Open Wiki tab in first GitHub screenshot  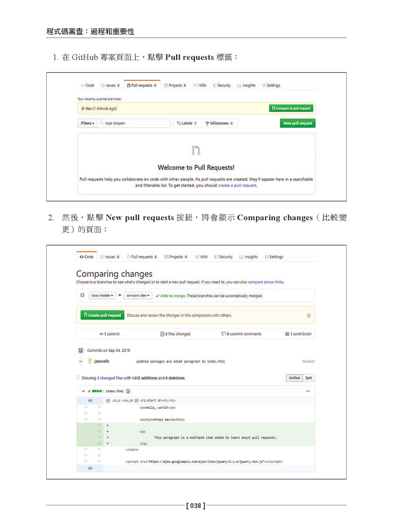pos(200,85)
